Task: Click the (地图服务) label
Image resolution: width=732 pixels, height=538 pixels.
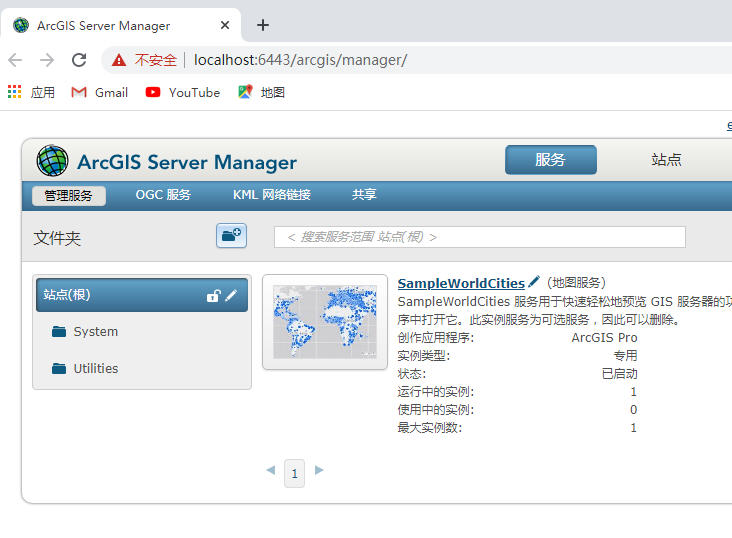Action: click(x=577, y=283)
